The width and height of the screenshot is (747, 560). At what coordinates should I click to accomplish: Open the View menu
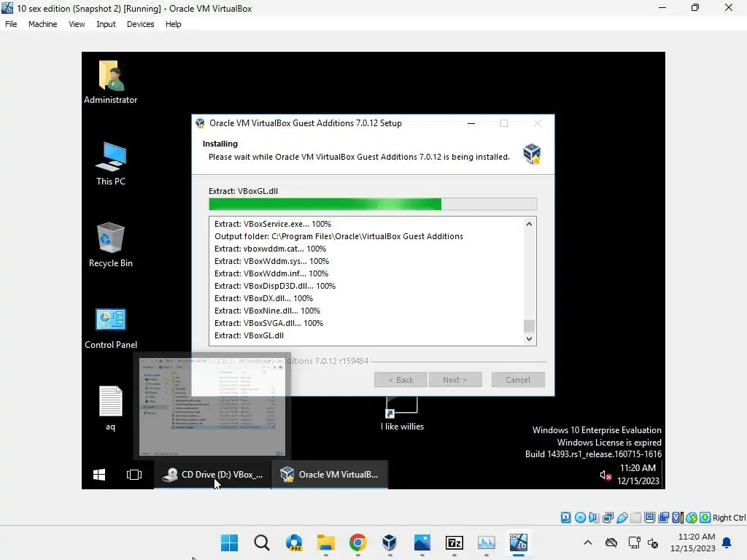pyautogui.click(x=77, y=24)
